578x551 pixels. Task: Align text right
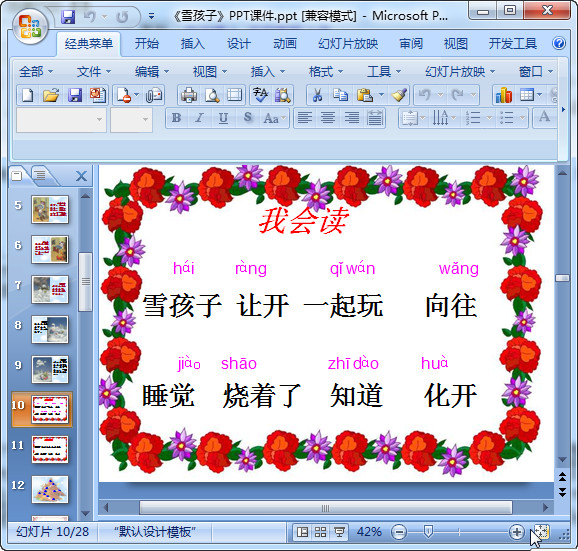point(352,118)
